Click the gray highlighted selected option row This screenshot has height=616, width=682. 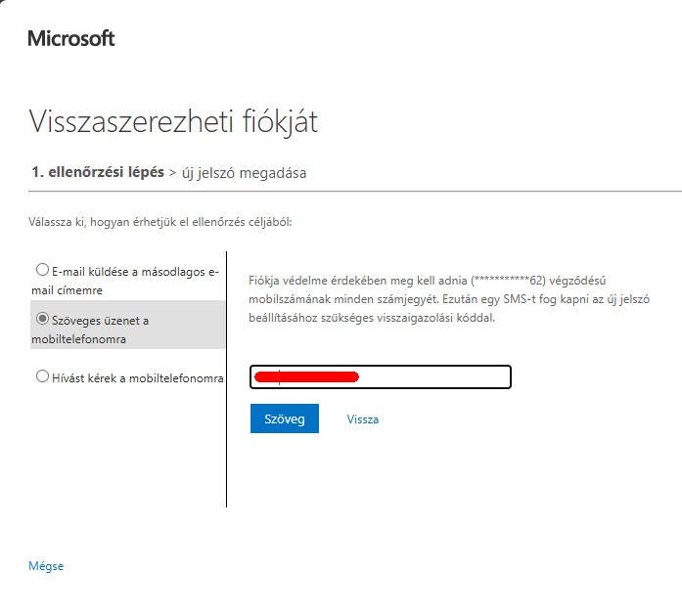click(x=128, y=325)
